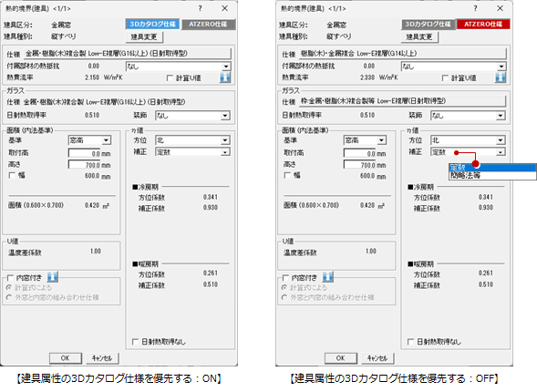Toggle 日射熱取得なし checkbox in left dialog

[135, 341]
